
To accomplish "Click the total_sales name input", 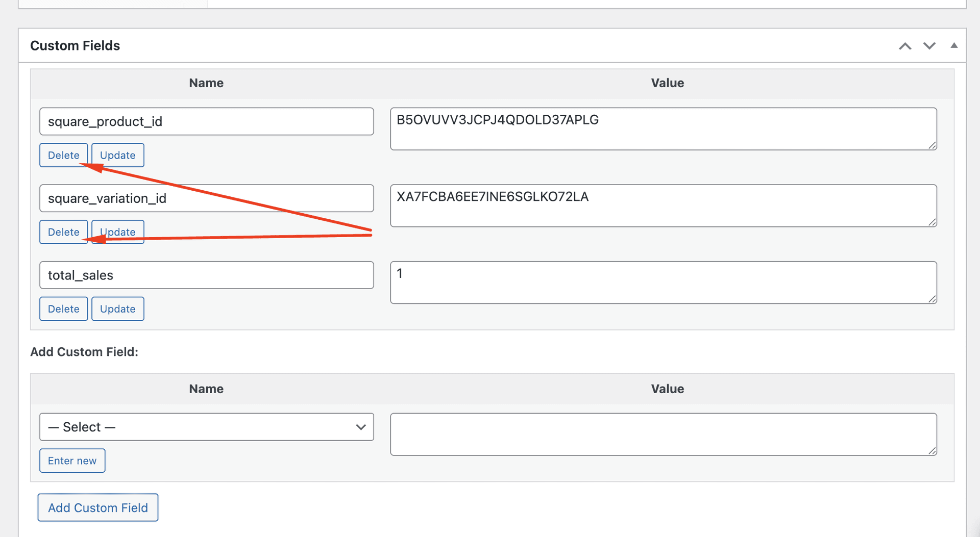I will tap(206, 275).
